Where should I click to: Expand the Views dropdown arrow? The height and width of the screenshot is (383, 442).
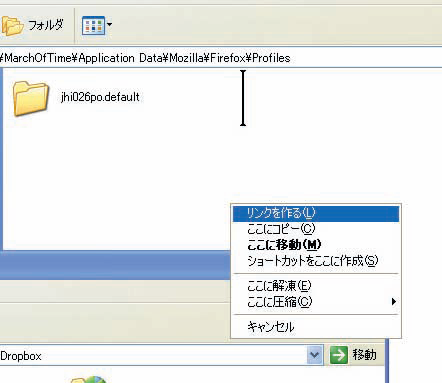[109, 25]
